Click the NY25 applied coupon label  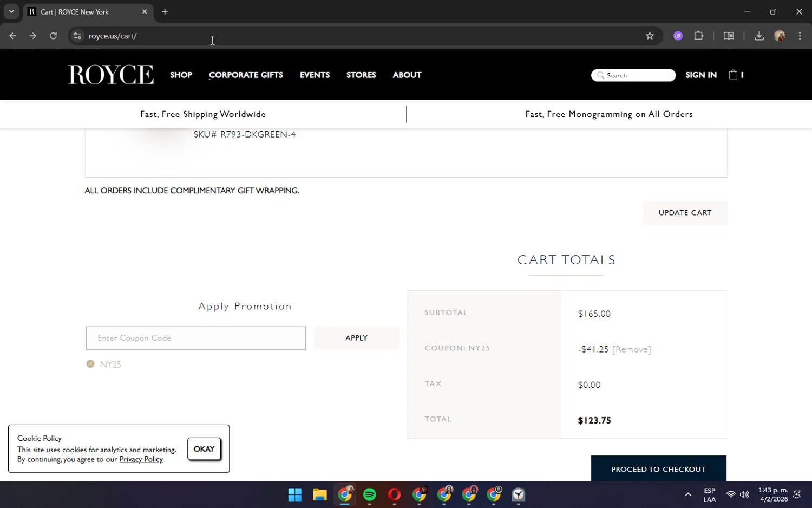coord(110,364)
